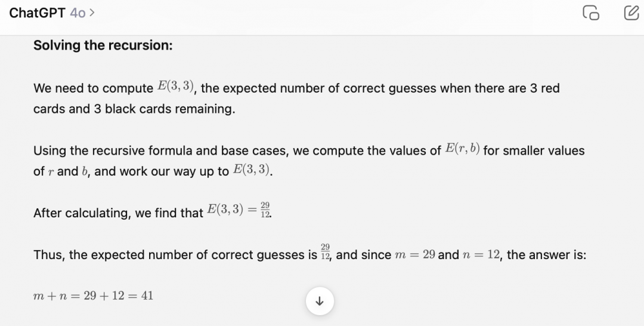The width and height of the screenshot is (644, 326).
Task: Click 'the answer is:' text
Action: pyautogui.click(x=546, y=255)
